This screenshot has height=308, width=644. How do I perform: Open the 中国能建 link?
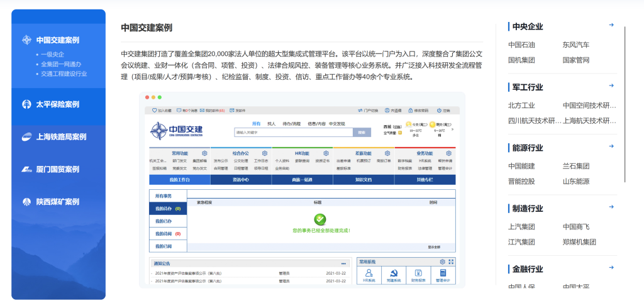coord(521,167)
